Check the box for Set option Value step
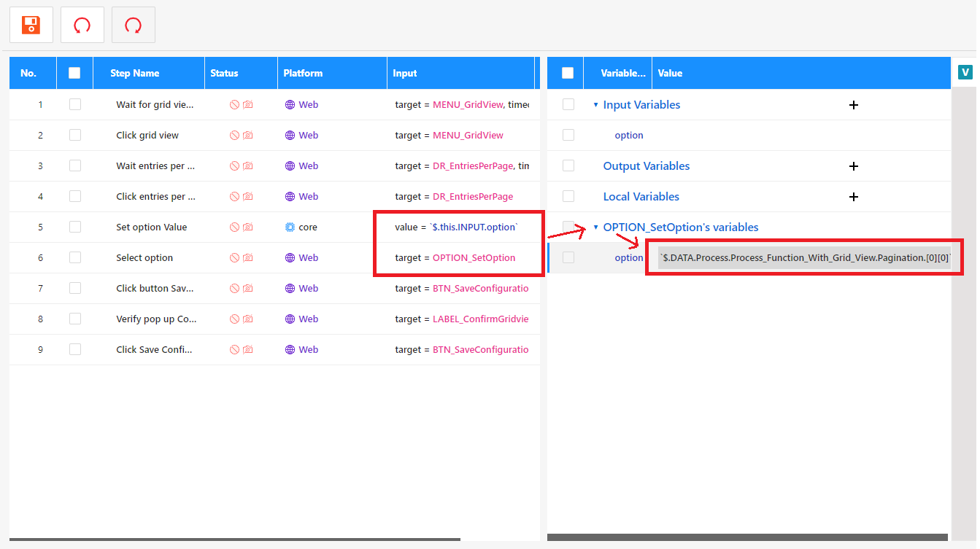Image resolution: width=980 pixels, height=549 pixels. pyautogui.click(x=75, y=227)
